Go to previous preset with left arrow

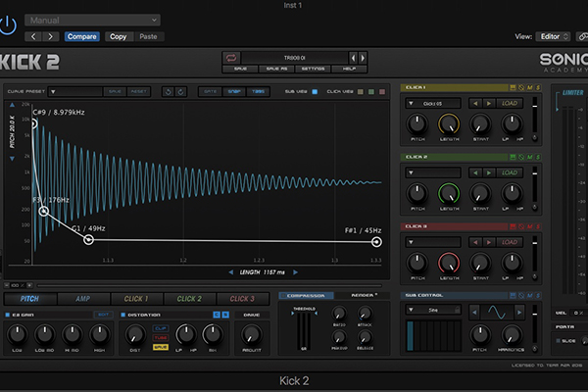[33, 36]
